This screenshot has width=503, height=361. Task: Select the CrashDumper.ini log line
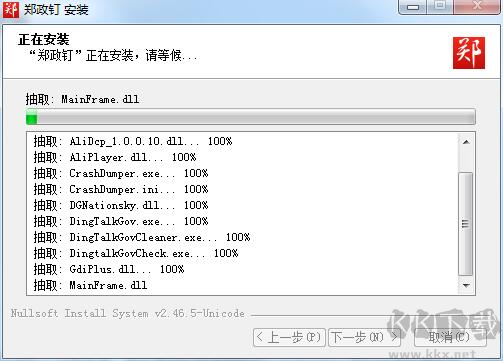coord(121,189)
